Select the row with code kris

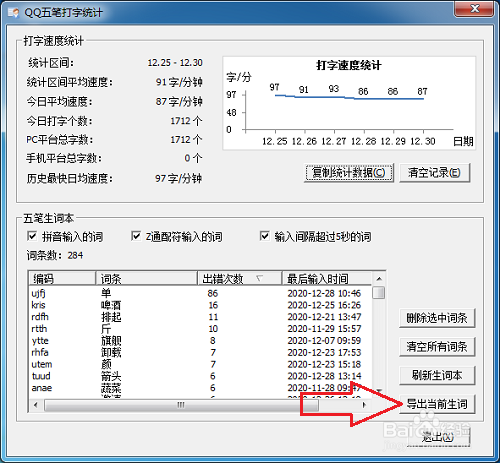(200, 305)
